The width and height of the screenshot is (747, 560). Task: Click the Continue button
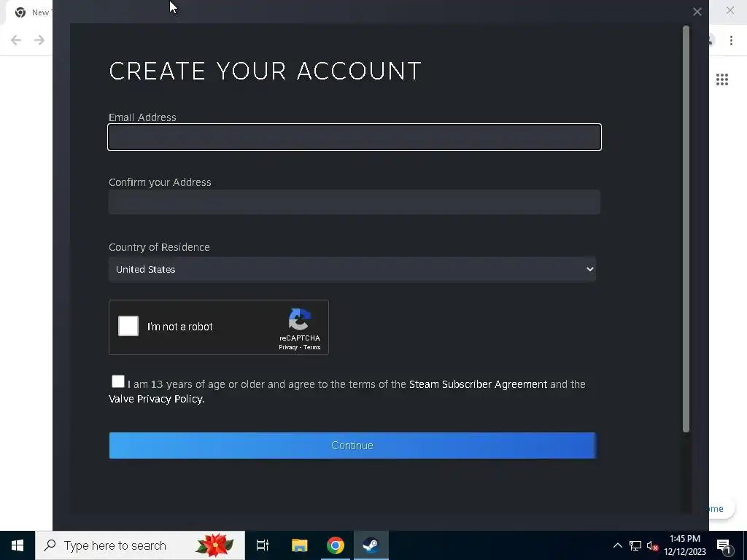point(352,446)
